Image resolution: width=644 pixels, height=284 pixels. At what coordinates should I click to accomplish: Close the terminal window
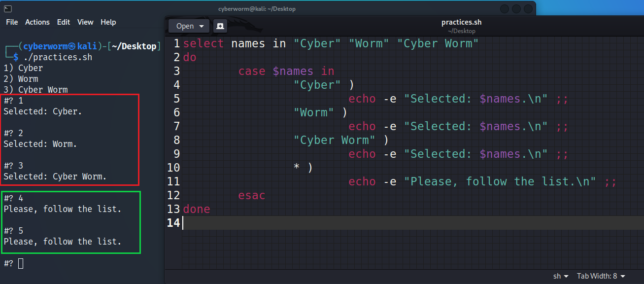tap(529, 9)
